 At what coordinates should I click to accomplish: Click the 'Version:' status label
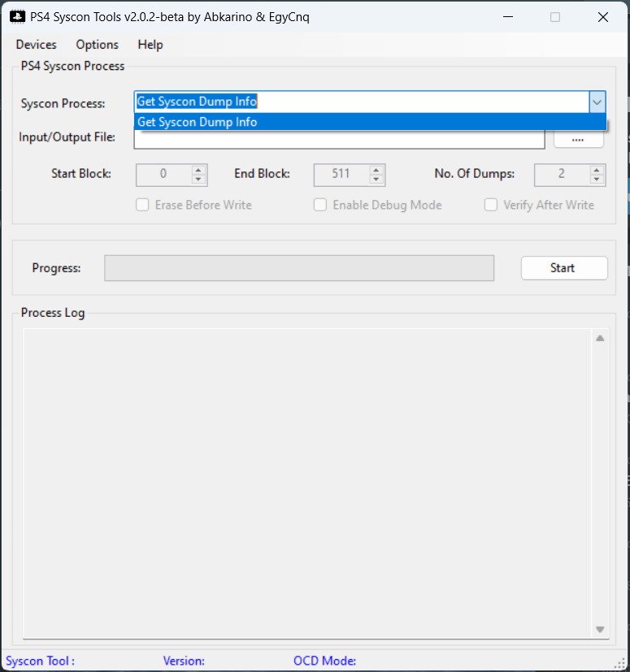coord(184,661)
